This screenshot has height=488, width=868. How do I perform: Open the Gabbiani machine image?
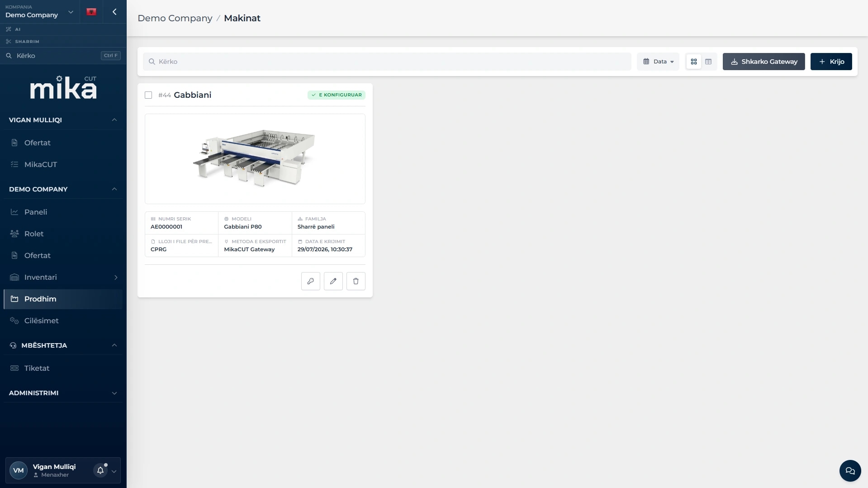255,159
